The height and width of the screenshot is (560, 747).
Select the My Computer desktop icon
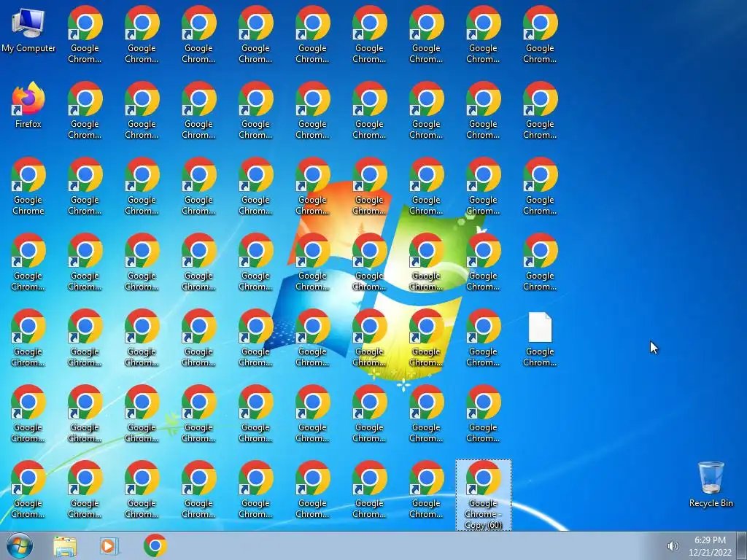point(28,30)
